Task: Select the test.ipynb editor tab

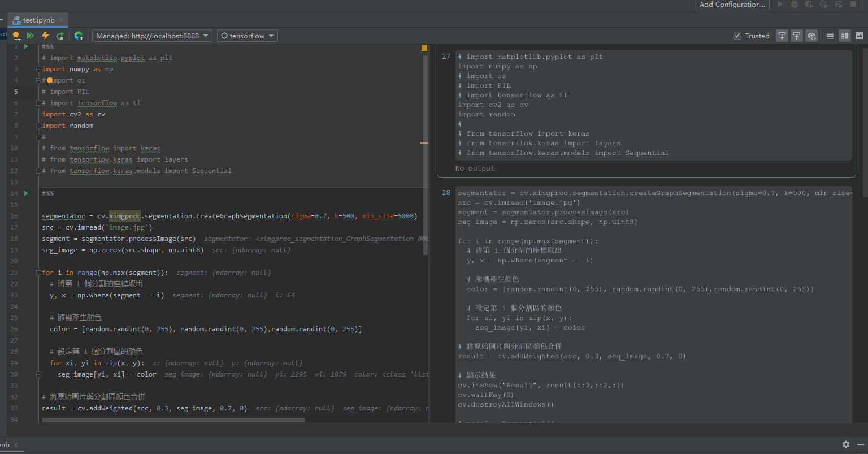Action: pyautogui.click(x=38, y=20)
